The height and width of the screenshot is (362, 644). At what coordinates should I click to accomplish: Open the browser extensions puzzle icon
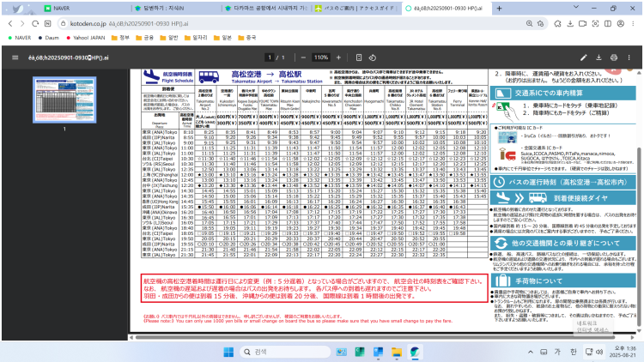pyautogui.click(x=557, y=24)
